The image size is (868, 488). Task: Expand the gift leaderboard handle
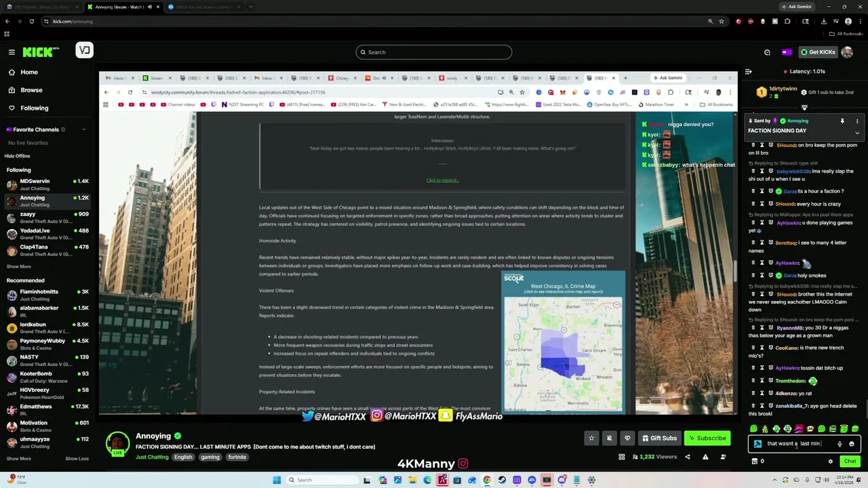tap(804, 107)
